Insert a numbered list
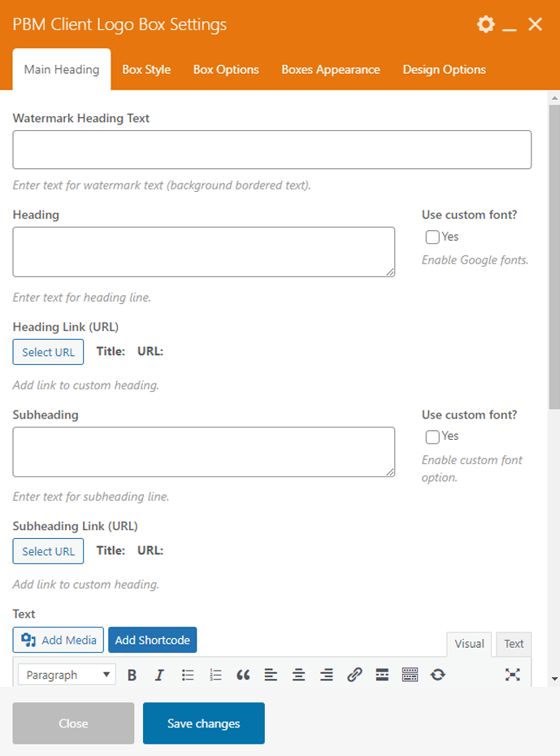 215,675
